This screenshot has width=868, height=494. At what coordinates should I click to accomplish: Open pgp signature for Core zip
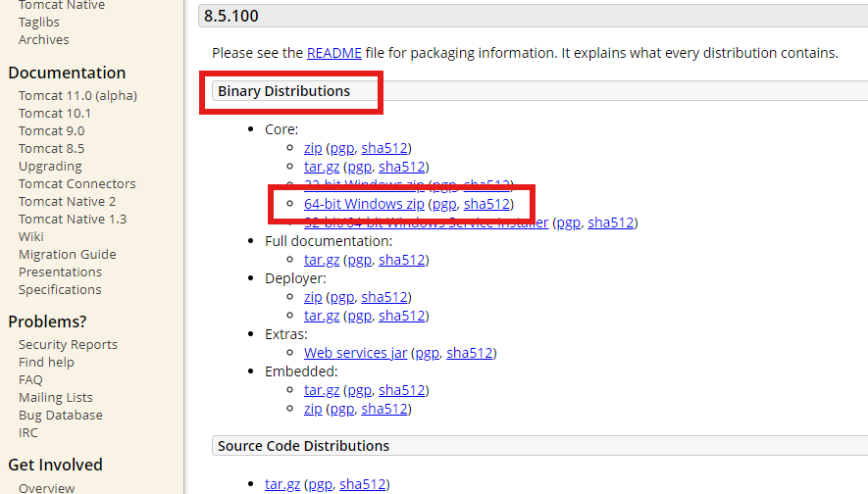point(342,148)
